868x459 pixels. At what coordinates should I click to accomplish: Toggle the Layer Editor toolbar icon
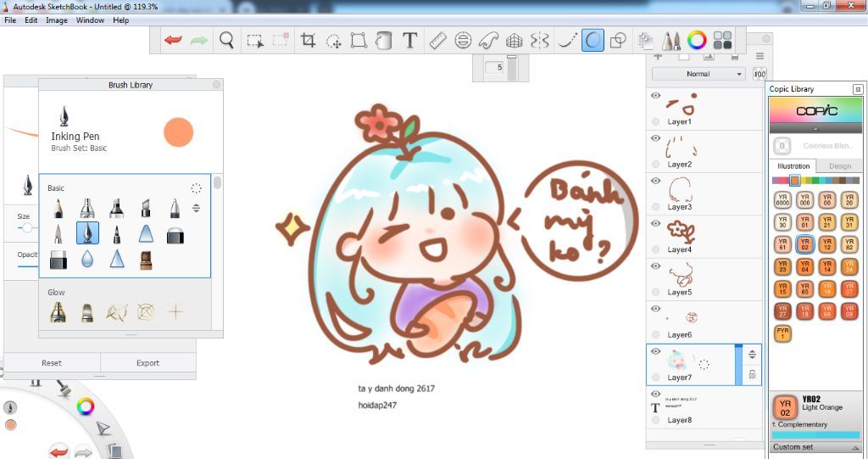point(645,40)
